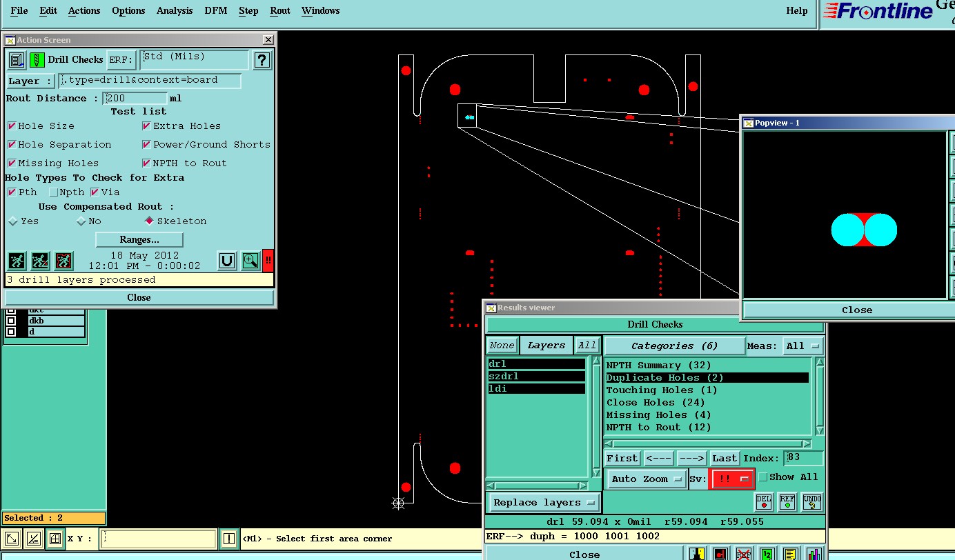Open the DFM menu
Image resolution: width=955 pixels, height=560 pixels.
215,10
